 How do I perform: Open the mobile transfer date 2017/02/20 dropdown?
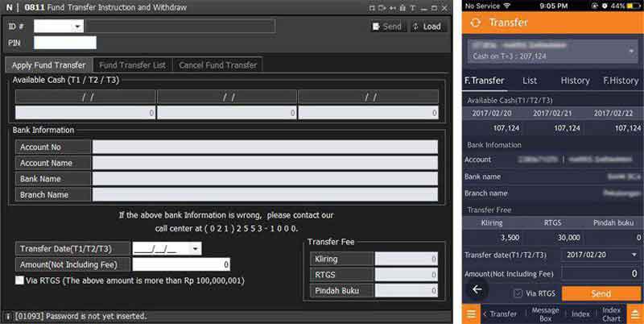(x=601, y=255)
